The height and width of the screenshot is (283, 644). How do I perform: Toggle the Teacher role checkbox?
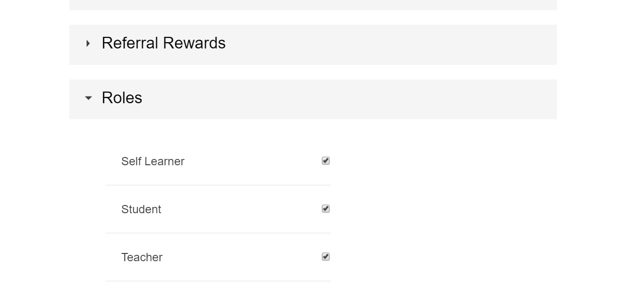pyautogui.click(x=326, y=256)
